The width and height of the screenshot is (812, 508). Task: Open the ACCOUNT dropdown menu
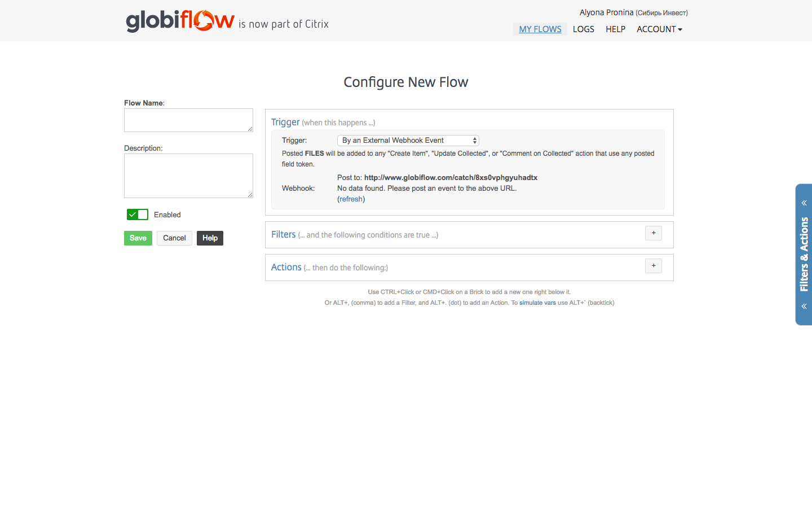point(659,29)
